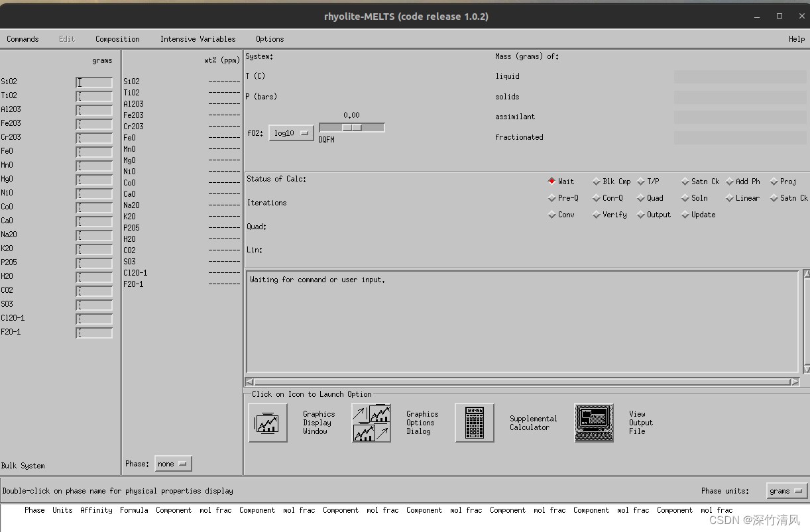Open the Supplemental Calculator
The height and width of the screenshot is (532, 810).
coord(475,423)
